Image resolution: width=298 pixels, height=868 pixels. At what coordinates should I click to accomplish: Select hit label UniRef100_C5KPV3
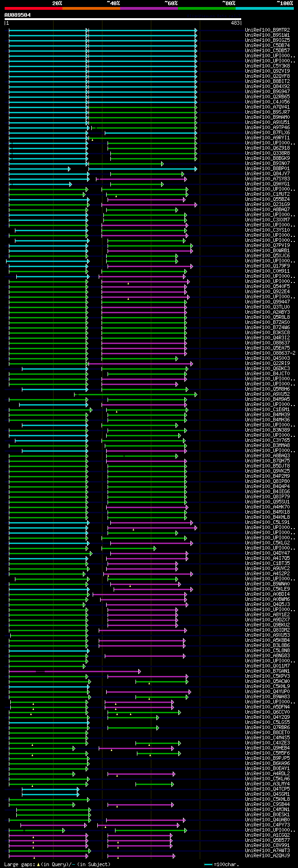coord(267,676)
